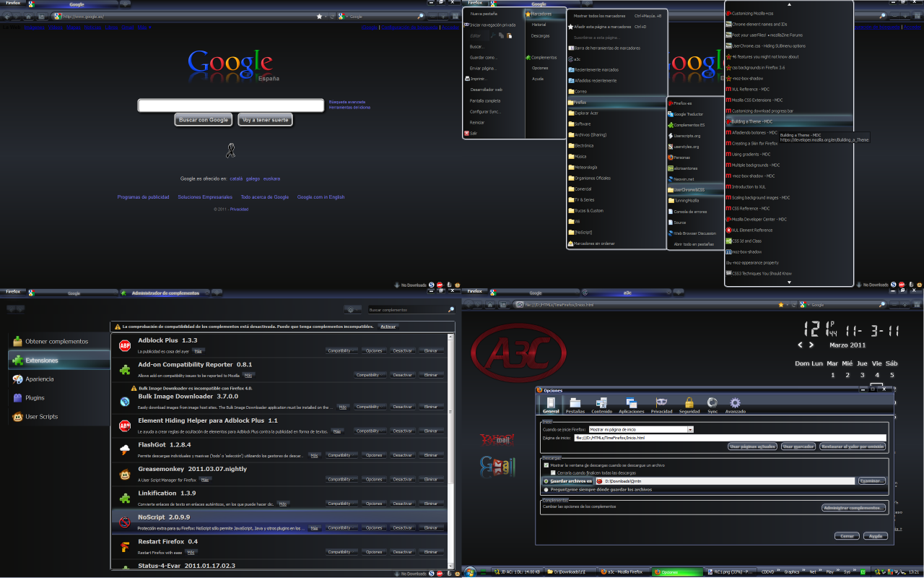The width and height of the screenshot is (924, 578).
Task: Toggle 'Mostrar la ventana de descargas' checkbox
Action: click(546, 465)
